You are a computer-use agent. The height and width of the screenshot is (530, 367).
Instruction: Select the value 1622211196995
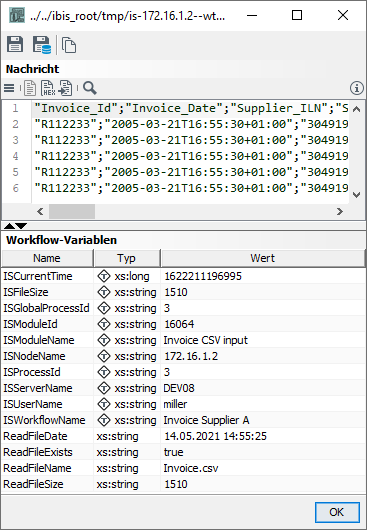point(203,276)
